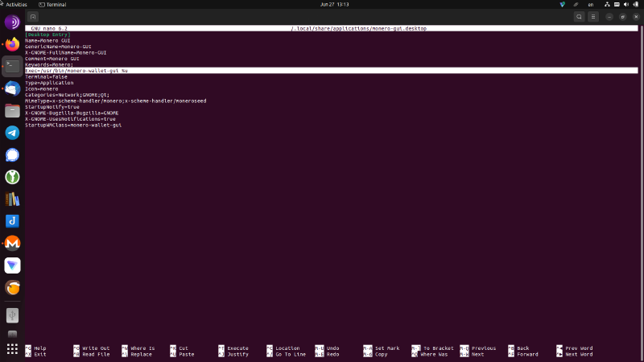Open the USB drive icon in the dock
The height and width of the screenshot is (362, 644).
click(x=12, y=315)
